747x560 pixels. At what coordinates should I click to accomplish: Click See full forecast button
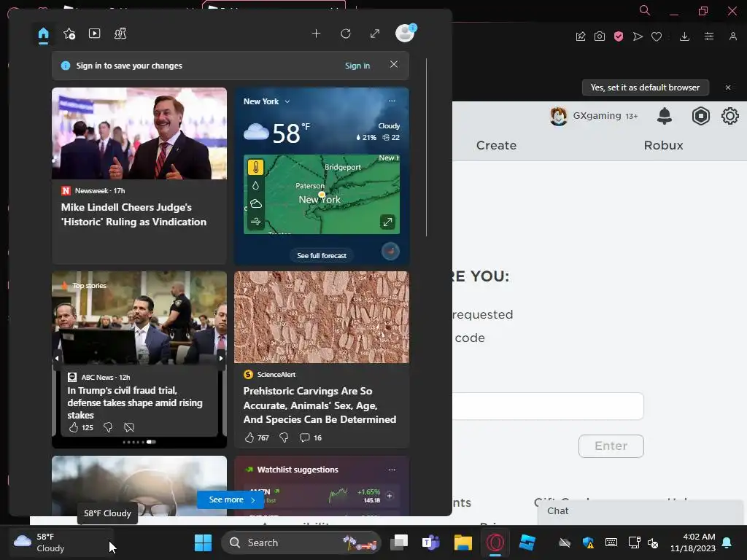click(x=322, y=256)
